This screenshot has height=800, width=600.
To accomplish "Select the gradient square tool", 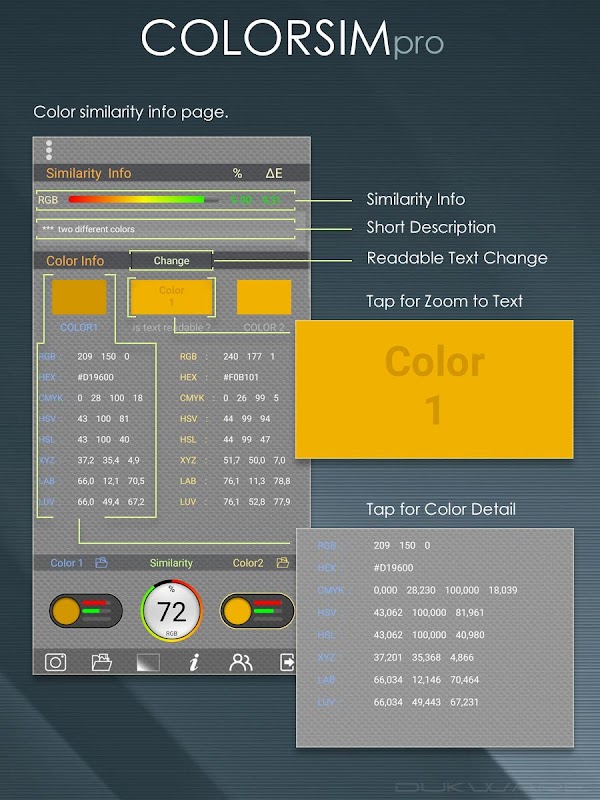I will (x=148, y=663).
